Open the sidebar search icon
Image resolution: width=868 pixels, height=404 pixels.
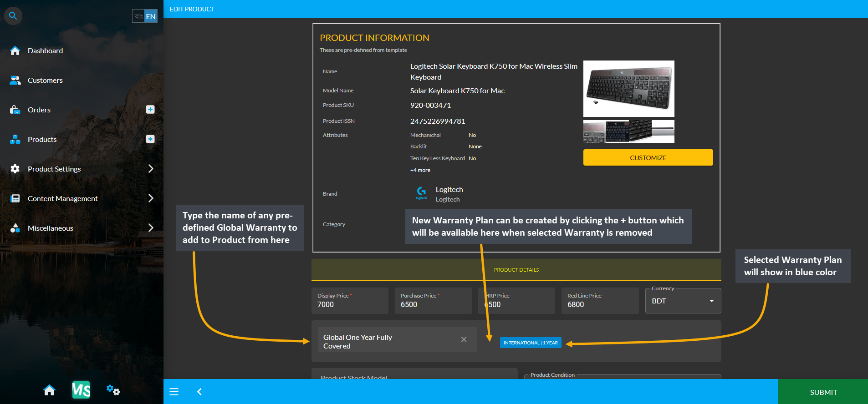[x=13, y=16]
